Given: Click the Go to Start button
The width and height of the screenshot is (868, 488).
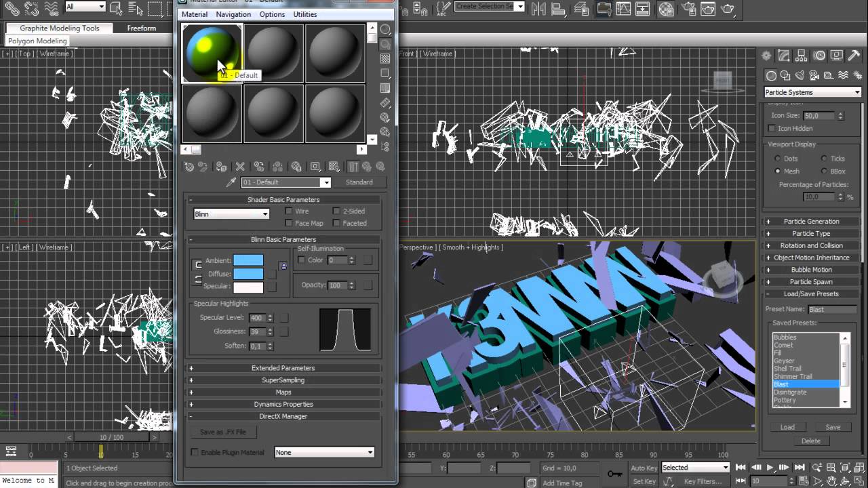Looking at the screenshot, I should 741,468.
